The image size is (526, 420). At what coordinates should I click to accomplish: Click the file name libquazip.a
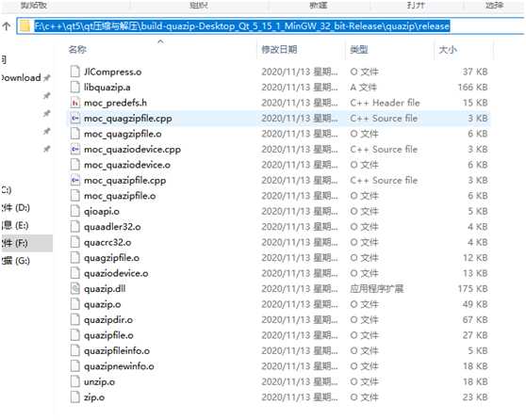(x=107, y=88)
